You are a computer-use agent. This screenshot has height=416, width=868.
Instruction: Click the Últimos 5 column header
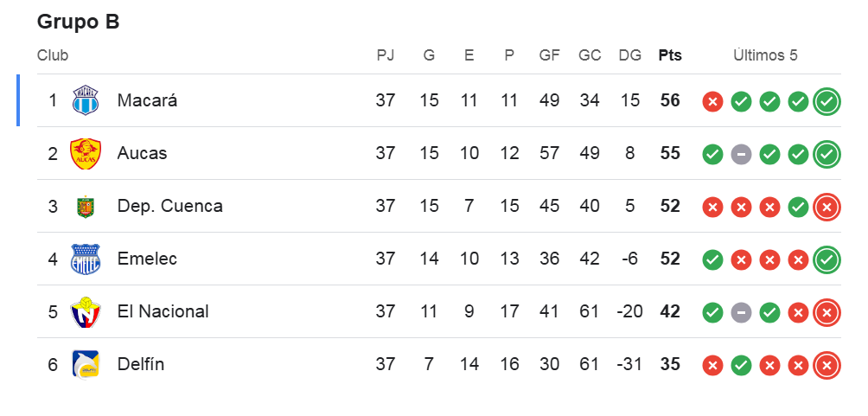(x=765, y=55)
